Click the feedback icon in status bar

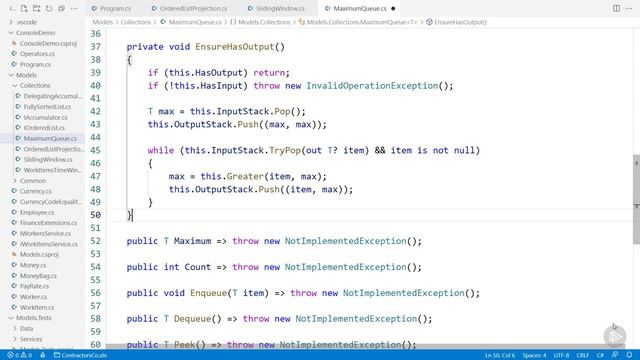click(615, 355)
